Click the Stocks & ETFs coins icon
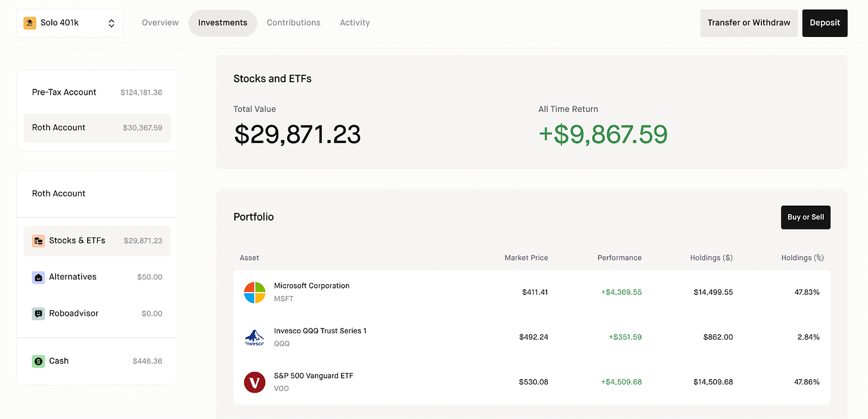Image resolution: width=868 pixels, height=419 pixels. [x=38, y=241]
